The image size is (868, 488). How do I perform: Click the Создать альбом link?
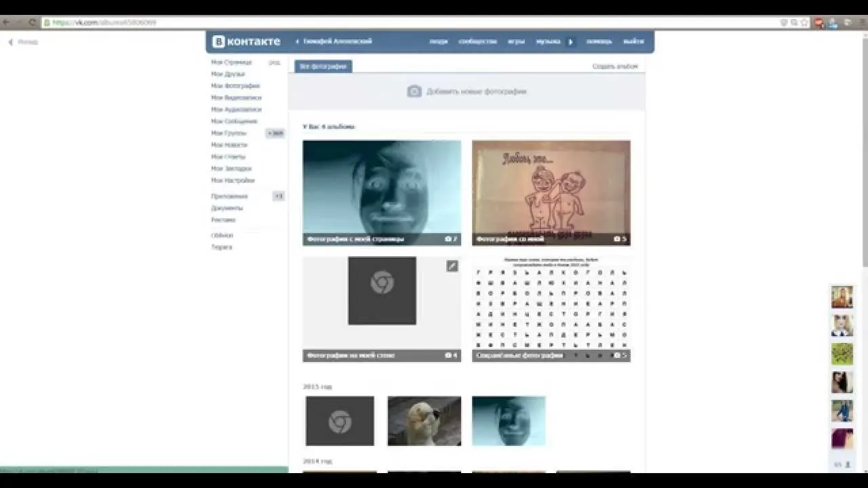pos(615,66)
